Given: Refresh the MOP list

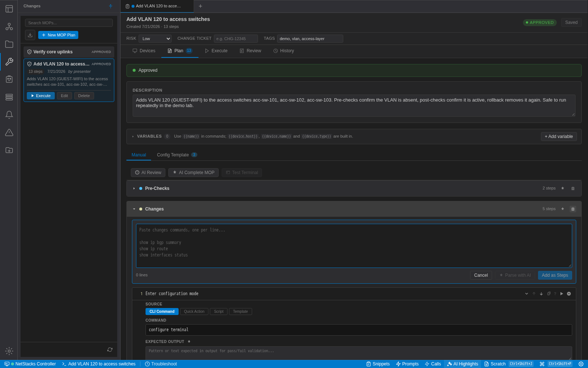Looking at the screenshot, I should pos(110,350).
